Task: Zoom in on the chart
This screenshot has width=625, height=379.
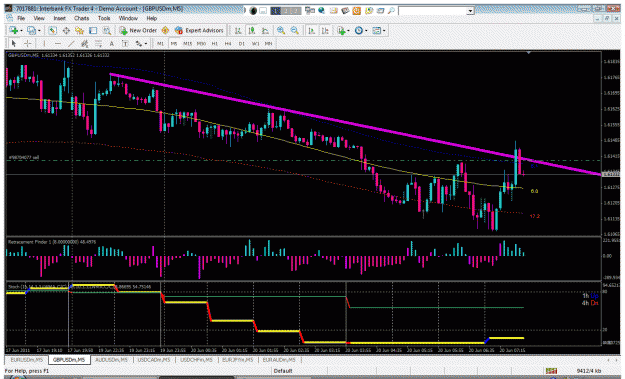Action: 281,30
